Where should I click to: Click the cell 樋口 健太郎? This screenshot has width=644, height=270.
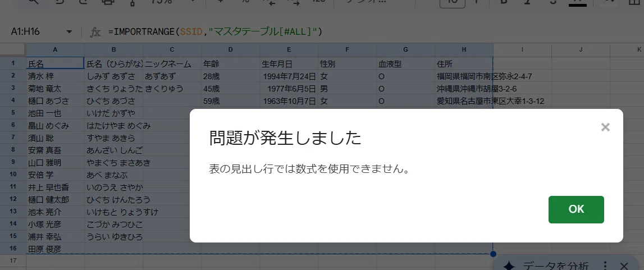[x=55, y=199]
